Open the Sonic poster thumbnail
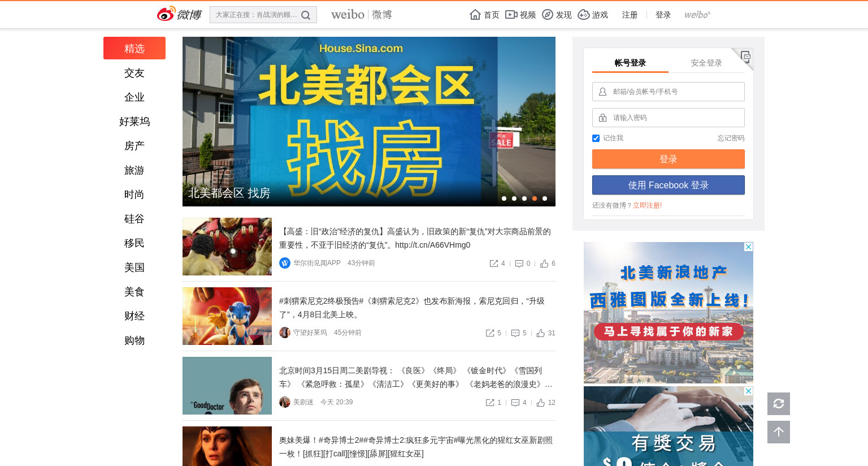868x466 pixels. click(227, 316)
